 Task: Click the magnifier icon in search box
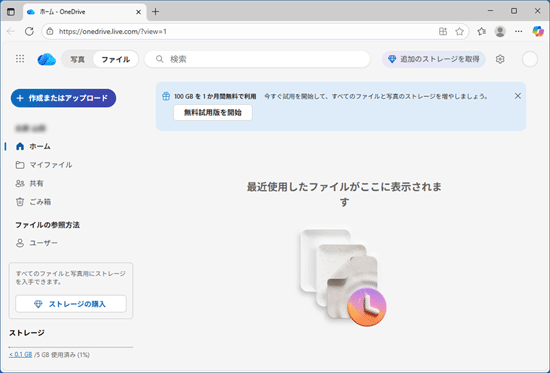(160, 59)
